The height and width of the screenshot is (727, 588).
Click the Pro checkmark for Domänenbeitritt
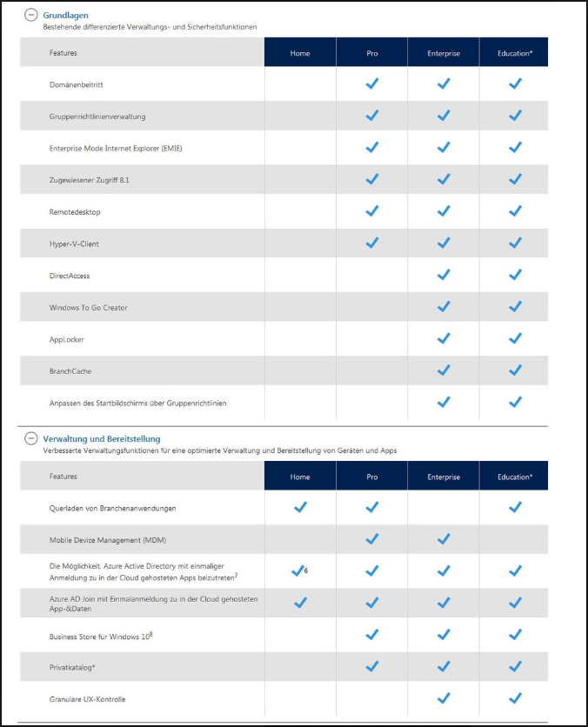(x=371, y=84)
